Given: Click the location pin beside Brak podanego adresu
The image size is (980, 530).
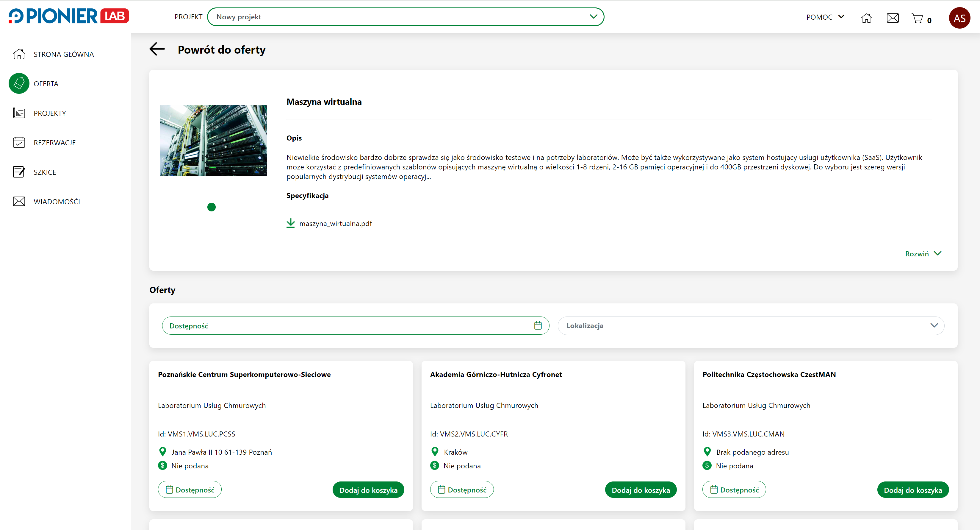Looking at the screenshot, I should point(707,452).
